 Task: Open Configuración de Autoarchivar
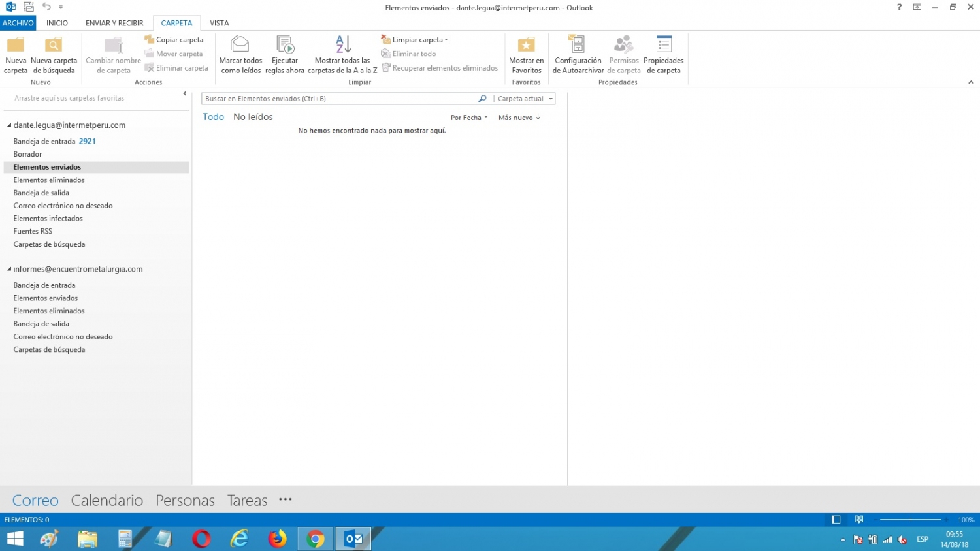[x=578, y=55]
